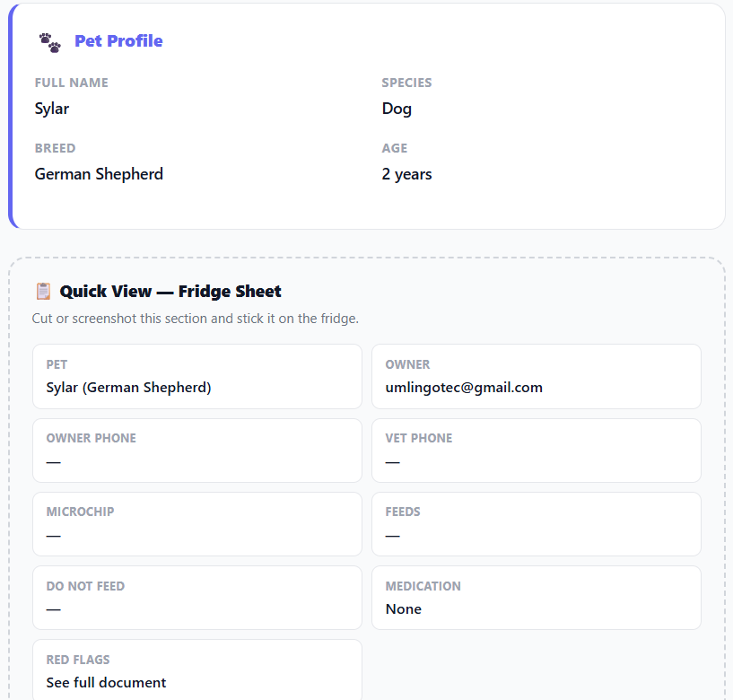Click the paw prints icon
Screen dimensions: 733x700
49,42
